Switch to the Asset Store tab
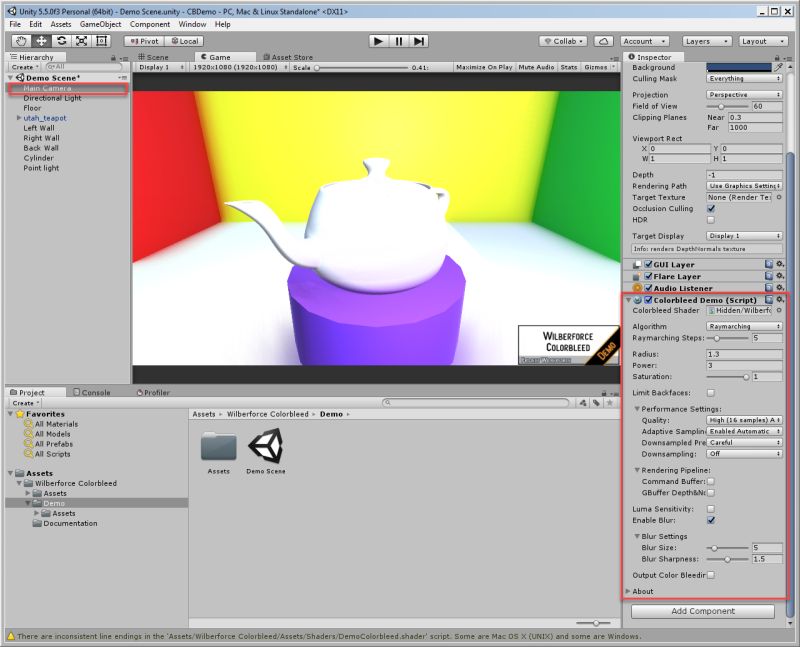 coord(287,57)
